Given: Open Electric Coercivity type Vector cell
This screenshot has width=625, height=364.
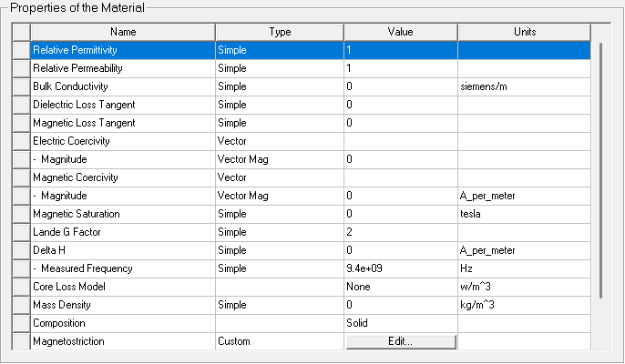Looking at the screenshot, I should click(280, 141).
